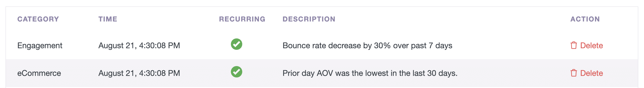644x88 pixels.
Task: Open the Bounce rate decrease description text
Action: (367, 46)
